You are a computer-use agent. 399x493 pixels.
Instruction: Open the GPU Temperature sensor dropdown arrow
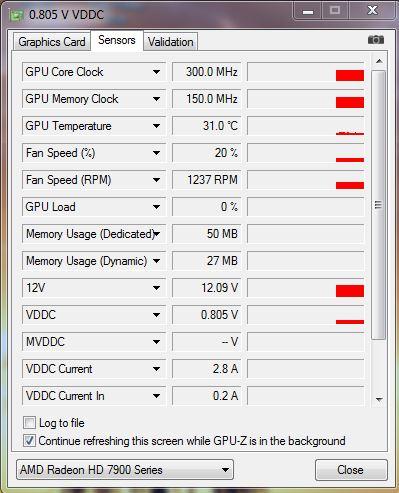pyautogui.click(x=156, y=126)
